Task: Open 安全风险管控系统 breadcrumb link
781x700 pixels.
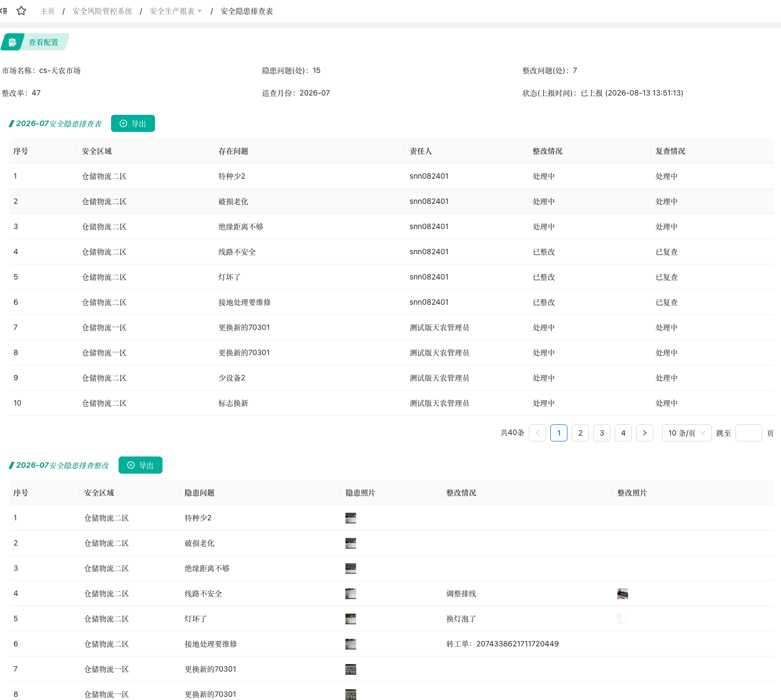Action: coord(102,11)
